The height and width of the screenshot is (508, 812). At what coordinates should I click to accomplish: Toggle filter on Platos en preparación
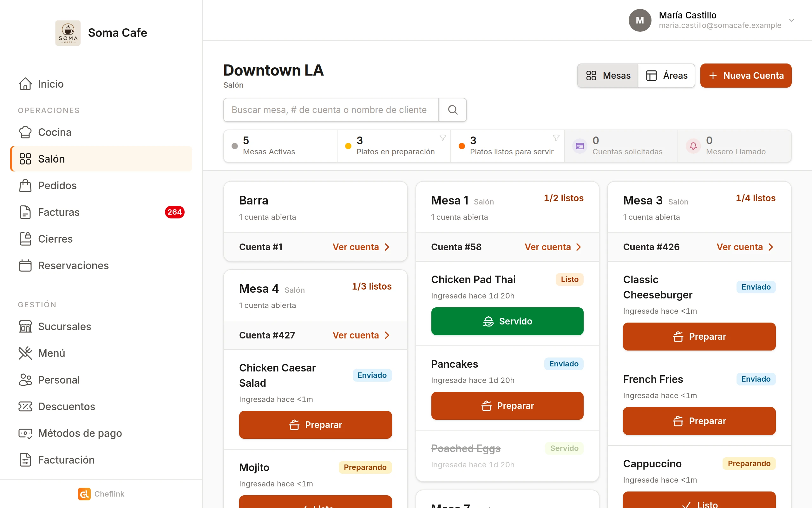(x=442, y=138)
